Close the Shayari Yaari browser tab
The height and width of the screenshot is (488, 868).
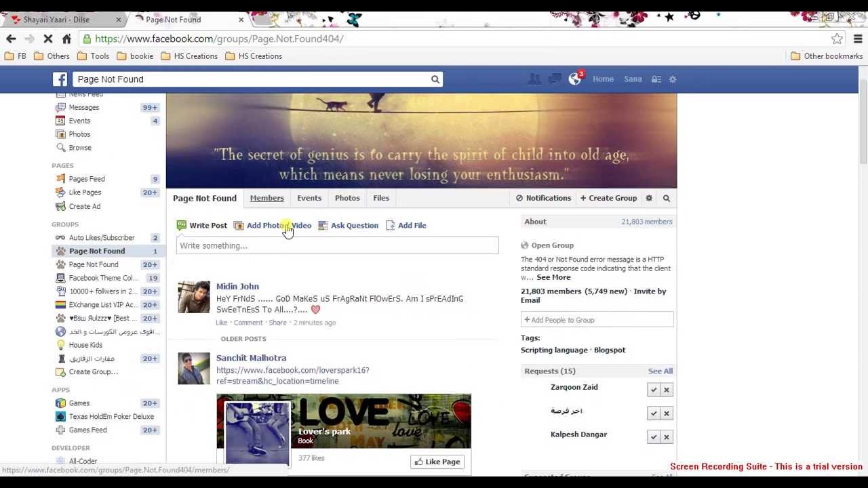[119, 20]
